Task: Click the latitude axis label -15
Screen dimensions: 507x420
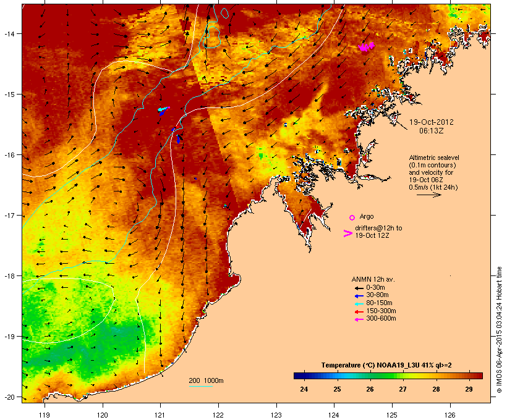Action: [x=9, y=94]
